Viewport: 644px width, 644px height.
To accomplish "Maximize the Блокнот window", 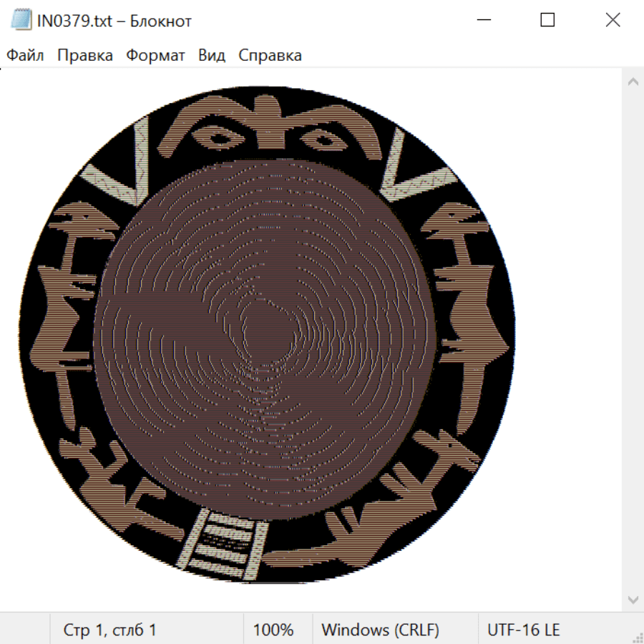I will click(x=547, y=21).
